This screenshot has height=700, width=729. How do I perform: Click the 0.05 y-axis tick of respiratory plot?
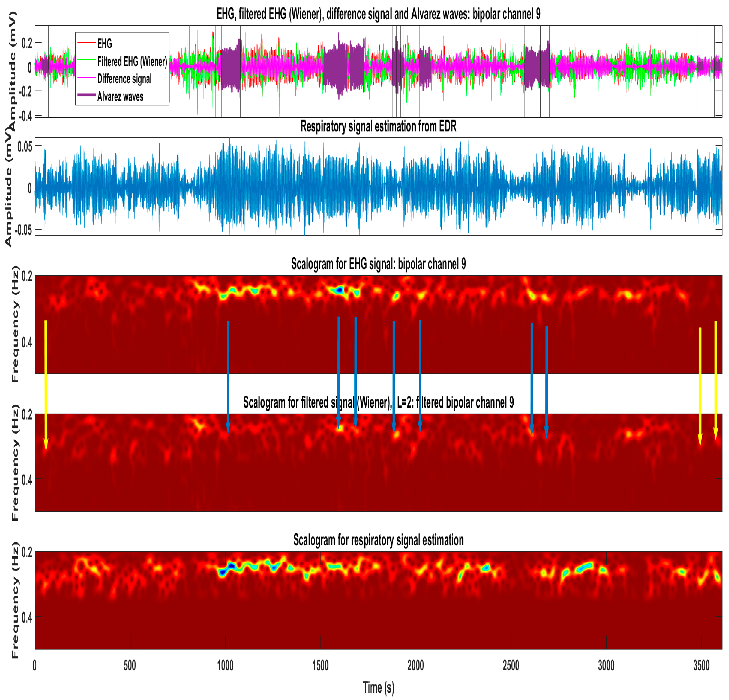coord(25,147)
